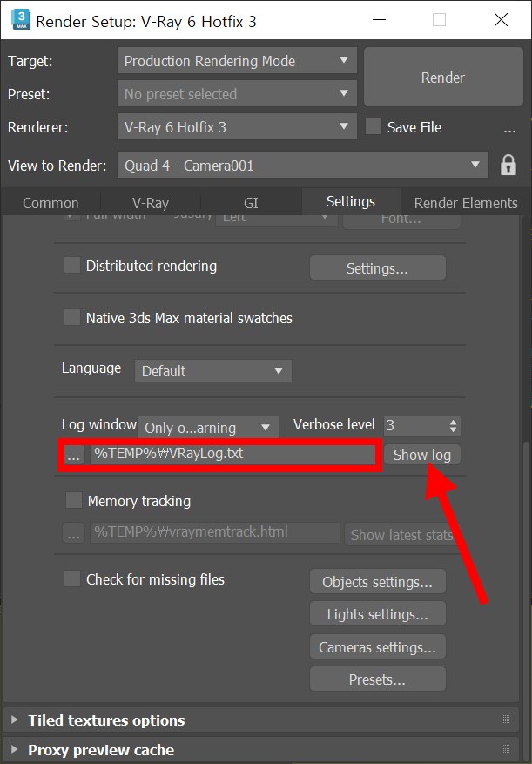Toggle Native 3ds Max material swatches
This screenshot has width=532, height=764.
[x=72, y=318]
